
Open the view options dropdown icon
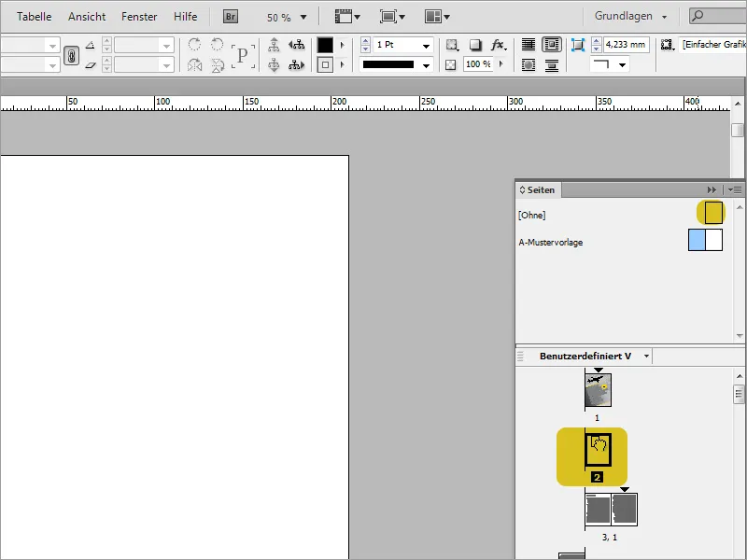[x=347, y=17]
